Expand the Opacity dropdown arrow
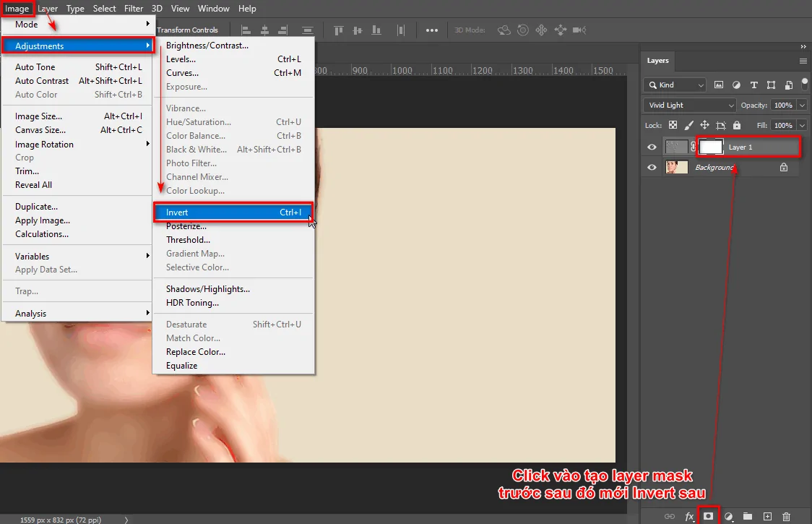812x524 pixels. (801, 105)
